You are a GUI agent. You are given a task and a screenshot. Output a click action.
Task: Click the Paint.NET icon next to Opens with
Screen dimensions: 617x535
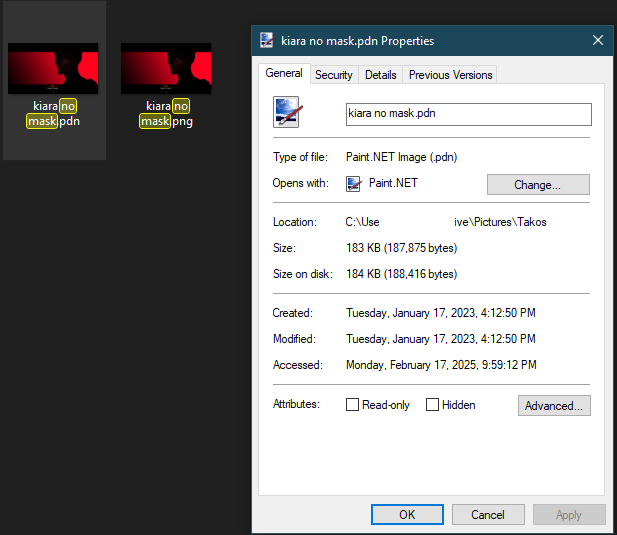(x=353, y=183)
